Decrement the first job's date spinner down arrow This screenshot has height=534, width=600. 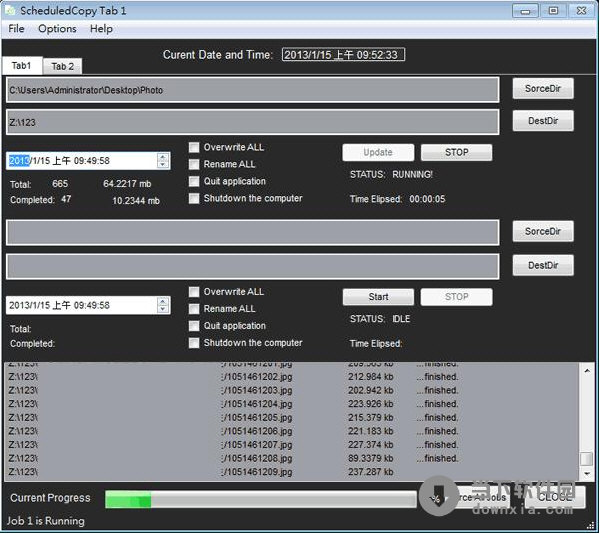click(163, 165)
